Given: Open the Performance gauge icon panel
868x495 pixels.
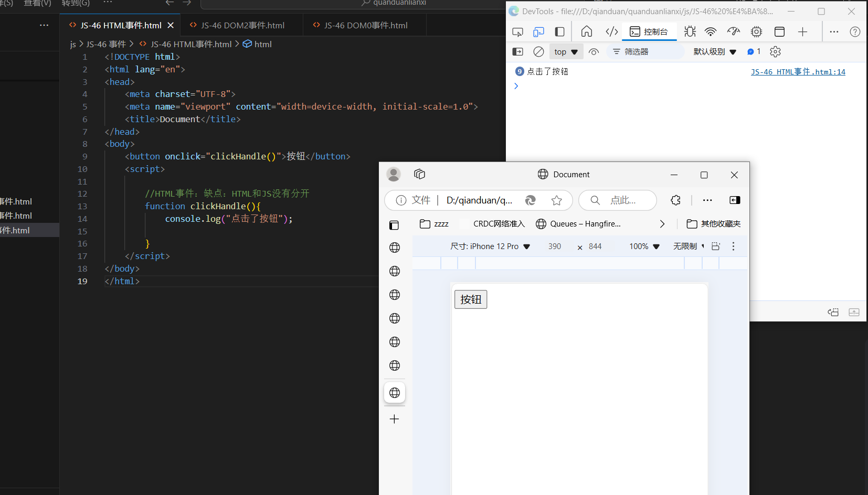Looking at the screenshot, I should 734,32.
